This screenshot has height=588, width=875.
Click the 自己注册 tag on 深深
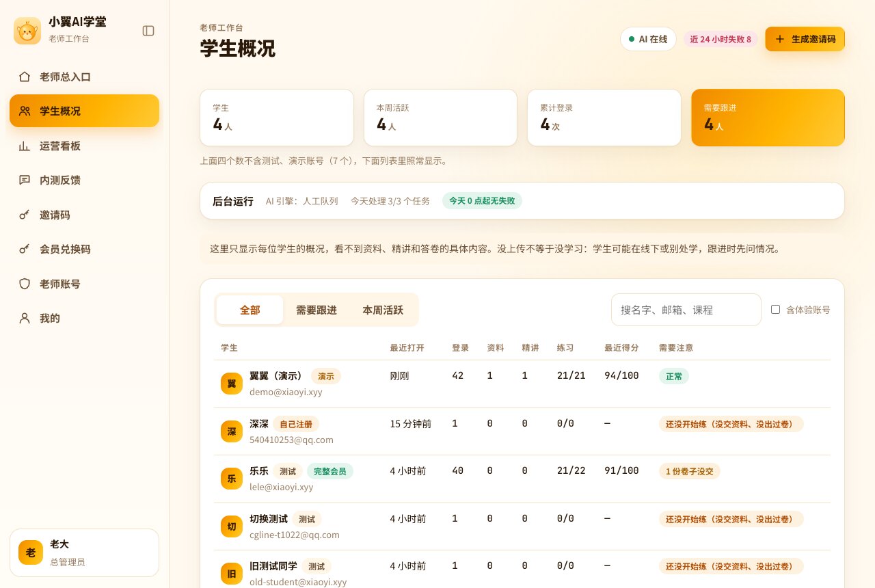coord(296,424)
